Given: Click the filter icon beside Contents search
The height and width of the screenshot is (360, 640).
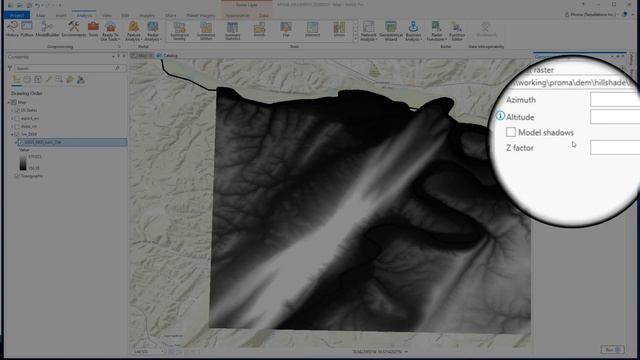Looking at the screenshot, I should (10, 68).
